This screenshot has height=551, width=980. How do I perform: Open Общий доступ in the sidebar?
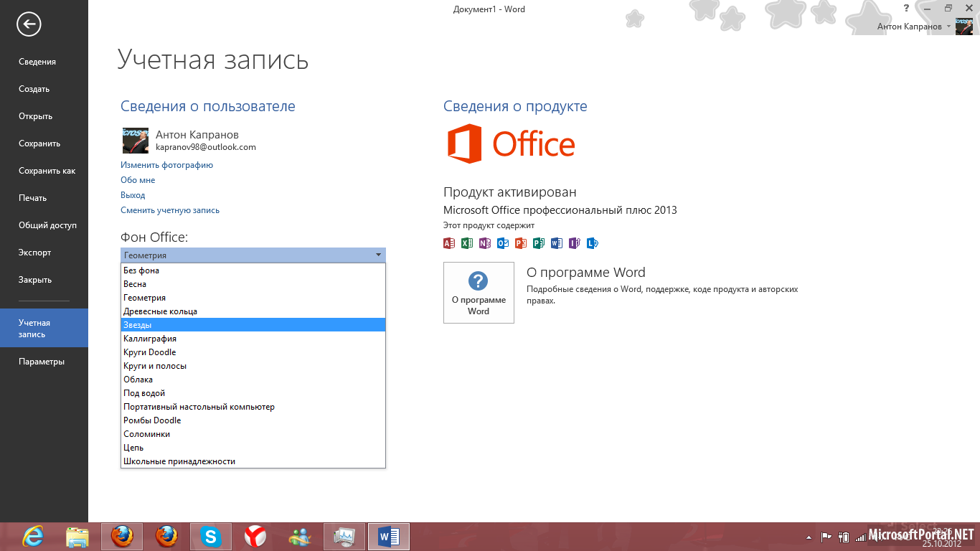[x=44, y=225]
